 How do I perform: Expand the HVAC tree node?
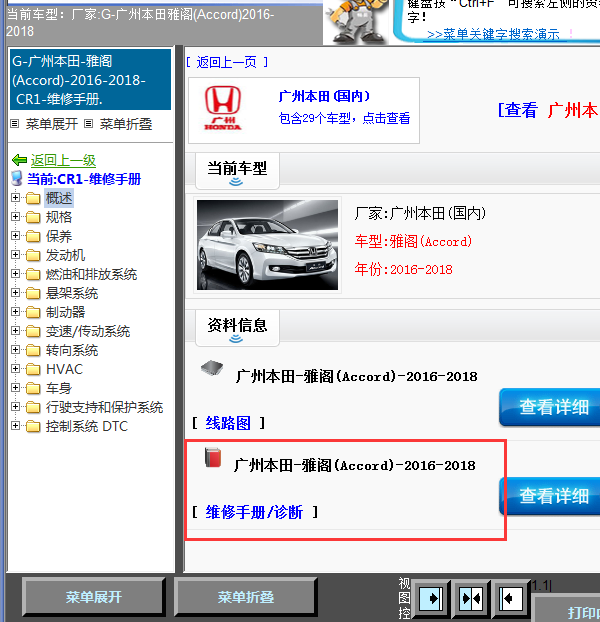[x=15, y=369]
